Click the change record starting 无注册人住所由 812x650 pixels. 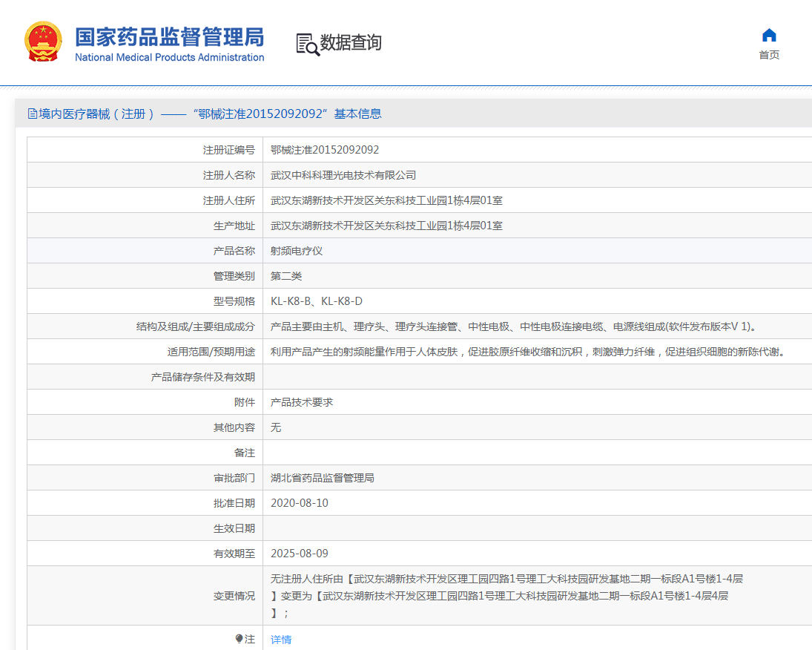[x=506, y=596]
